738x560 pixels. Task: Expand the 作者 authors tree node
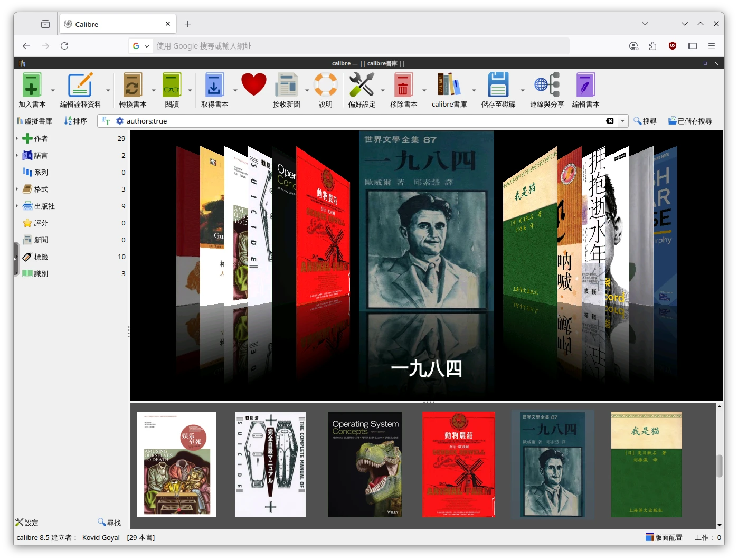coord(17,138)
